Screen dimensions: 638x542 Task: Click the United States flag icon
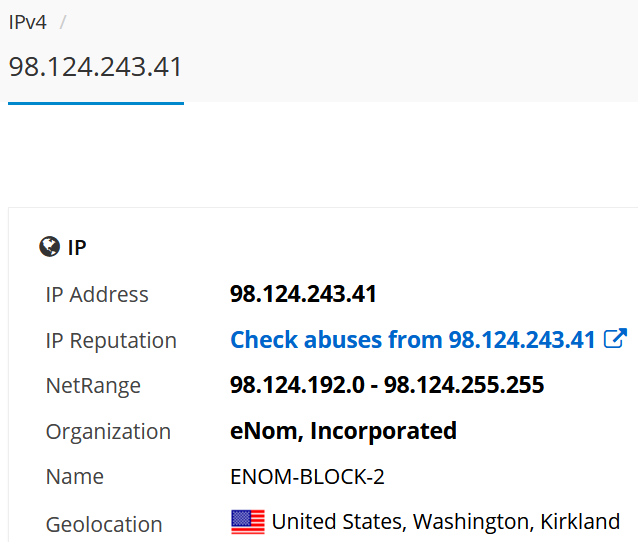point(248,522)
